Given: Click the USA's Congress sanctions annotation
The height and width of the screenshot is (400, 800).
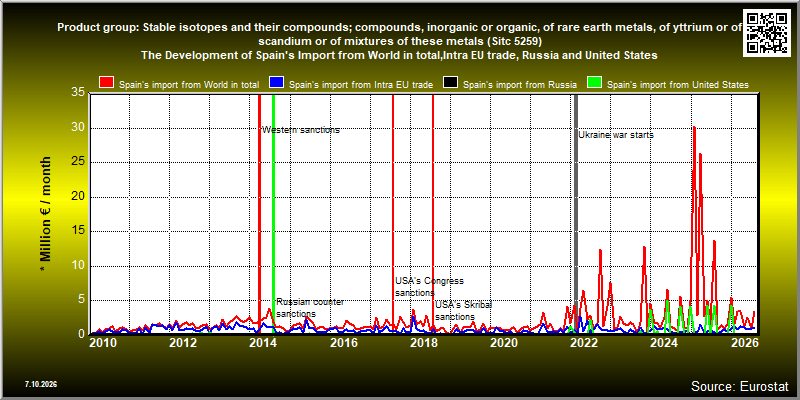Looking at the screenshot, I should pyautogui.click(x=430, y=287).
